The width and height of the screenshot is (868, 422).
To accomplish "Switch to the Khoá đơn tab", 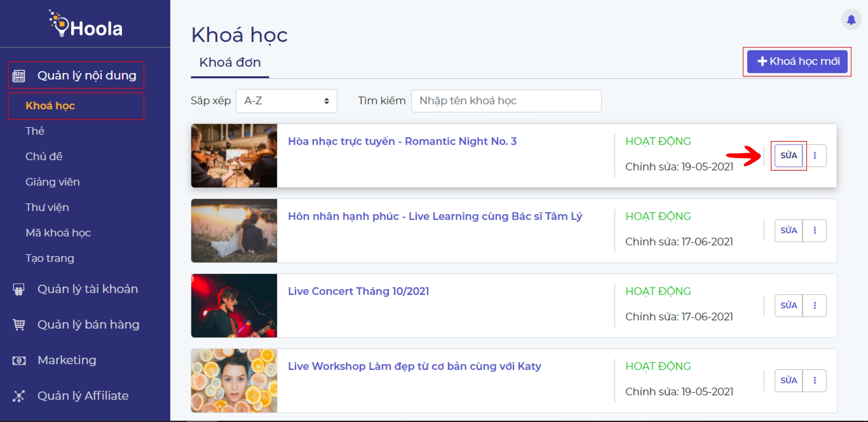I will tap(230, 63).
